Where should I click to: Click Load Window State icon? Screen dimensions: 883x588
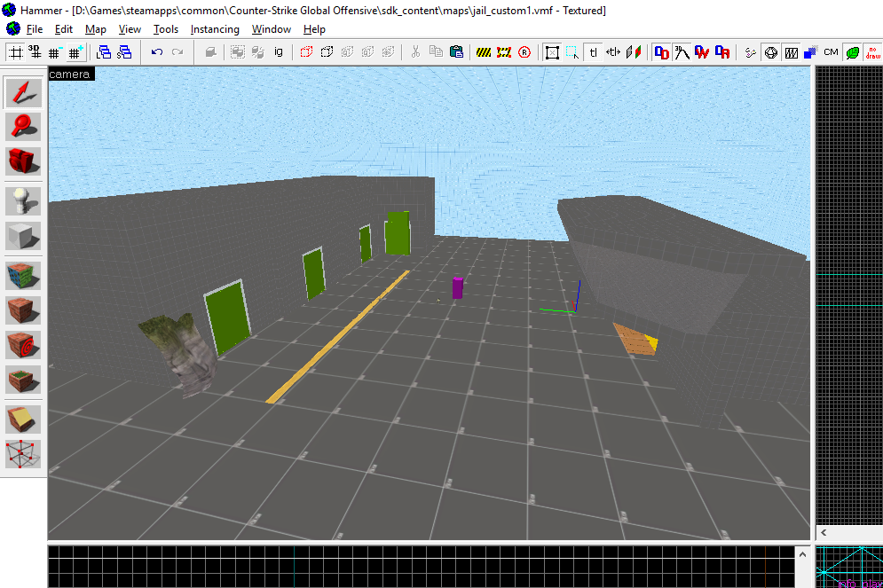104,52
